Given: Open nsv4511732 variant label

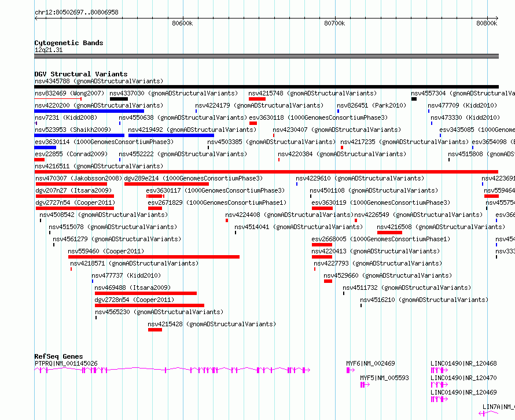Looking at the screenshot, I should coord(407,288).
